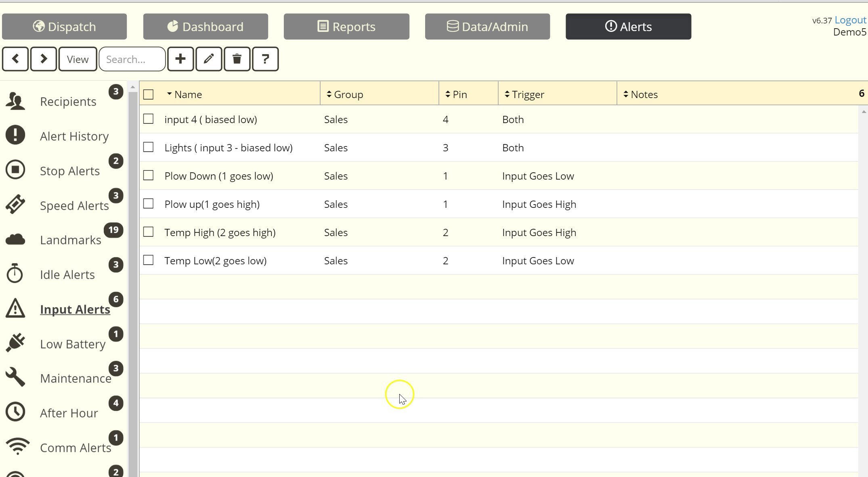
Task: Click the Logout link
Action: tap(850, 20)
